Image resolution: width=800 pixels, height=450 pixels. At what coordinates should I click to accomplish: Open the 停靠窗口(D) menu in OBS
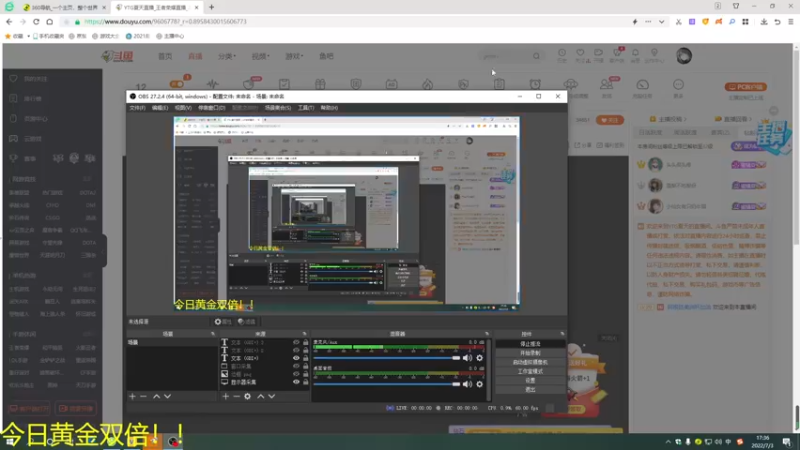pyautogui.click(x=211, y=108)
